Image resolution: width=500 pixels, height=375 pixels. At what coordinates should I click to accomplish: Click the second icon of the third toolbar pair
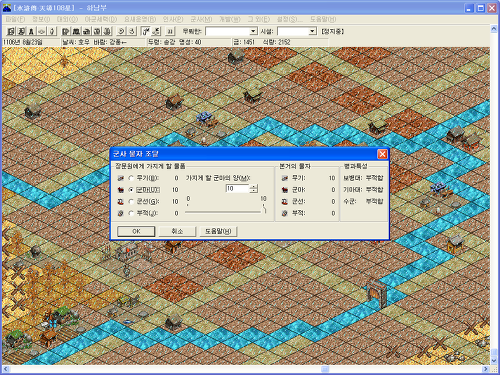pos(132,31)
